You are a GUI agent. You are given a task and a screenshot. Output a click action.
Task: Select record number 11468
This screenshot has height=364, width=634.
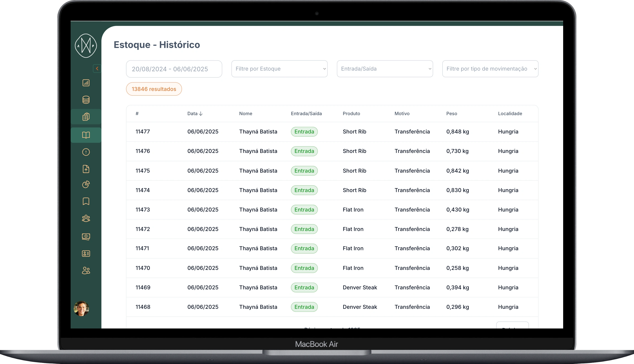pos(143,307)
